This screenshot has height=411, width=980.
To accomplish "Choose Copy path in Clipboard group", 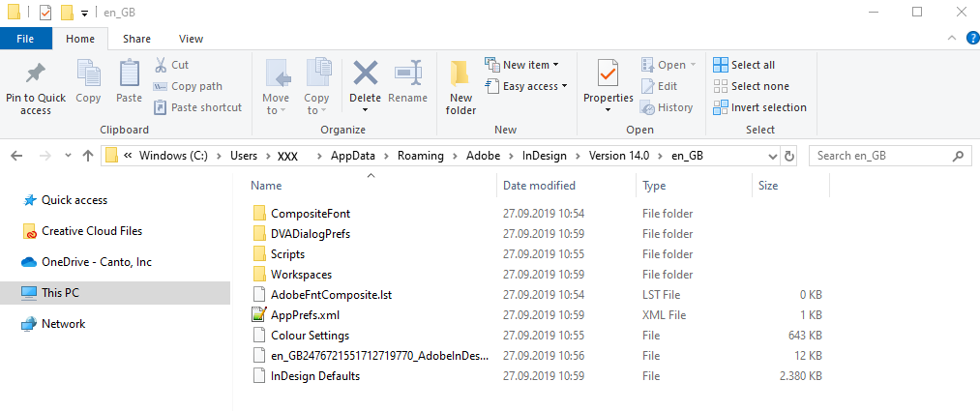I will click(x=188, y=86).
